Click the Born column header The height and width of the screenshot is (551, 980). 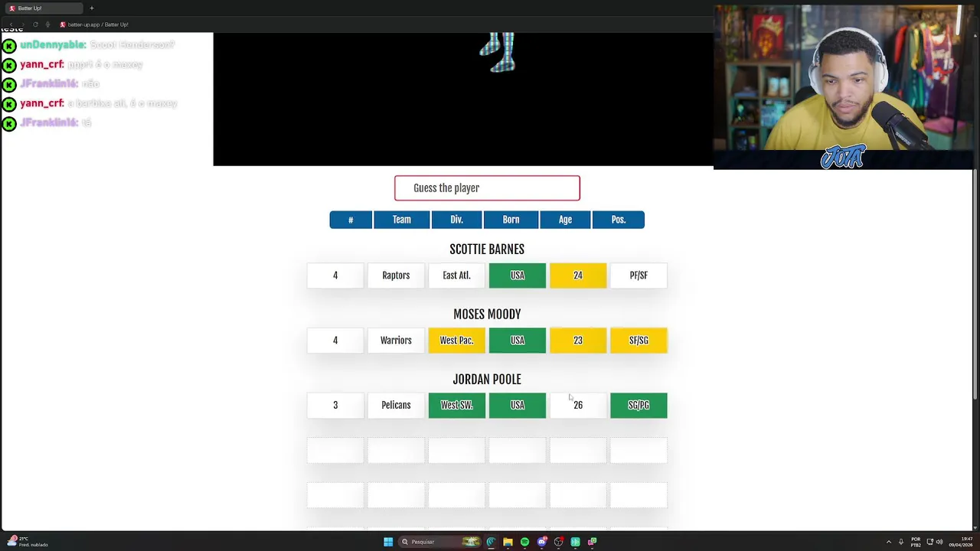511,220
